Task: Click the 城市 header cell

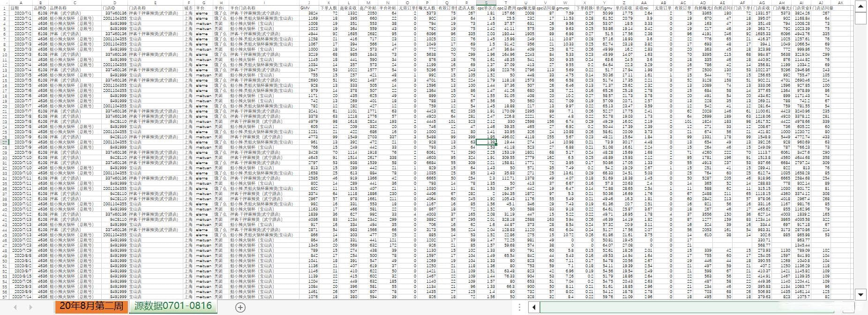Action: coord(188,8)
